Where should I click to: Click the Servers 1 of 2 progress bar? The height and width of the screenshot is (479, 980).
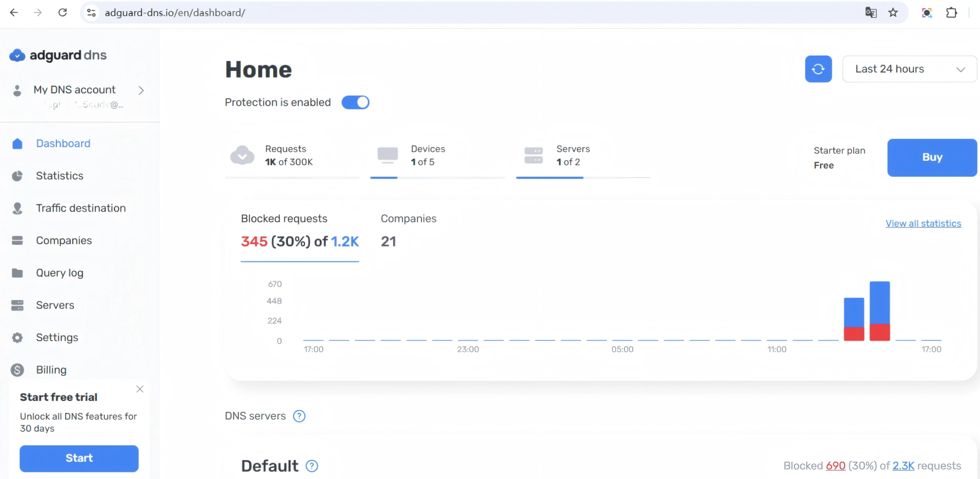pyautogui.click(x=583, y=178)
